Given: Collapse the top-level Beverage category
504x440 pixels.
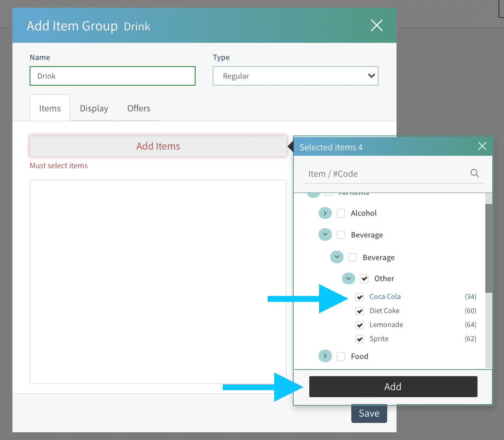Looking at the screenshot, I should click(325, 235).
